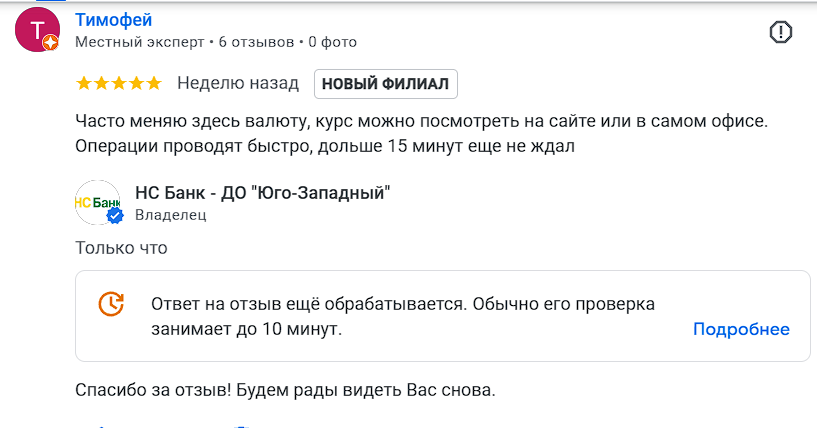Image resolution: width=817 pixels, height=428 pixels.
Task: Click the orange local guide badge on avatar
Action: click(x=52, y=44)
